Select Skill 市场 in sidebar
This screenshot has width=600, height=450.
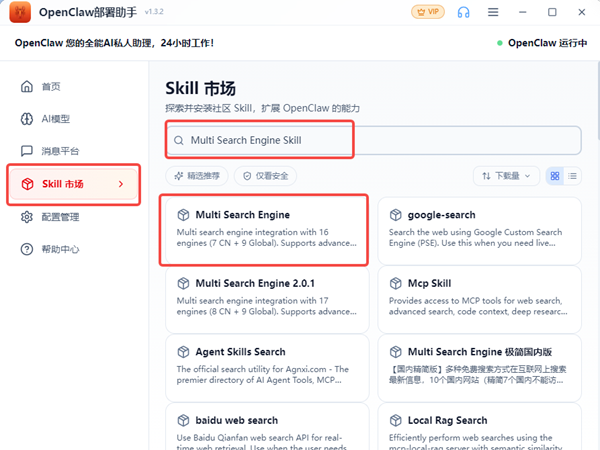point(73,184)
